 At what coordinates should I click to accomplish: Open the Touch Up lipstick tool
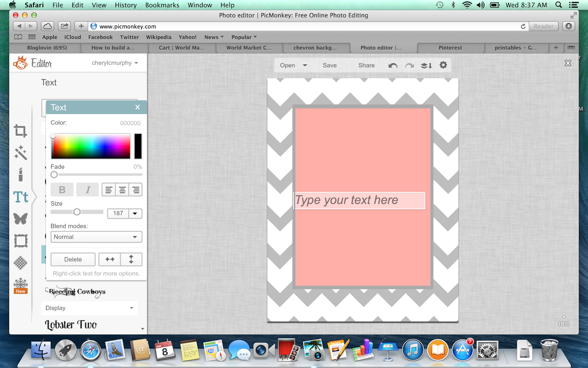click(x=21, y=175)
